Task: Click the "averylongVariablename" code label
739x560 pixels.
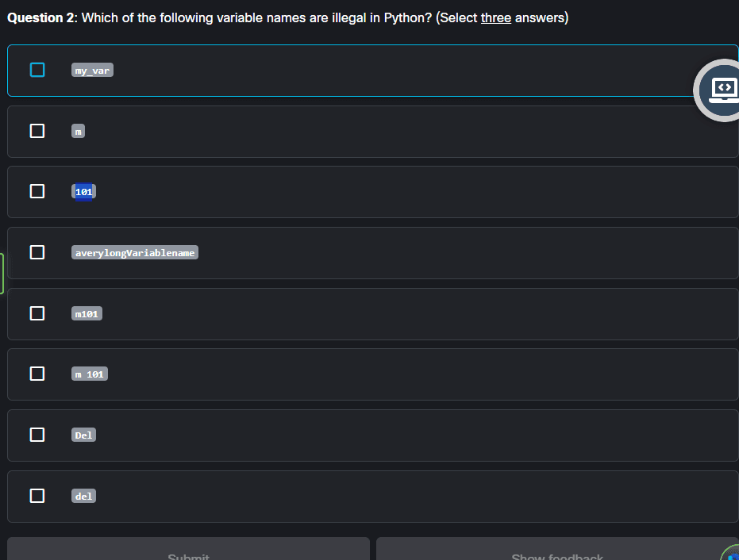Action: [x=134, y=252]
